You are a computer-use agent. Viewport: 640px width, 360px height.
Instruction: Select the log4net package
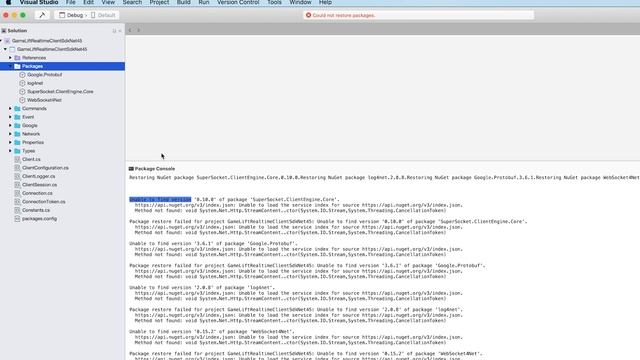[35, 83]
